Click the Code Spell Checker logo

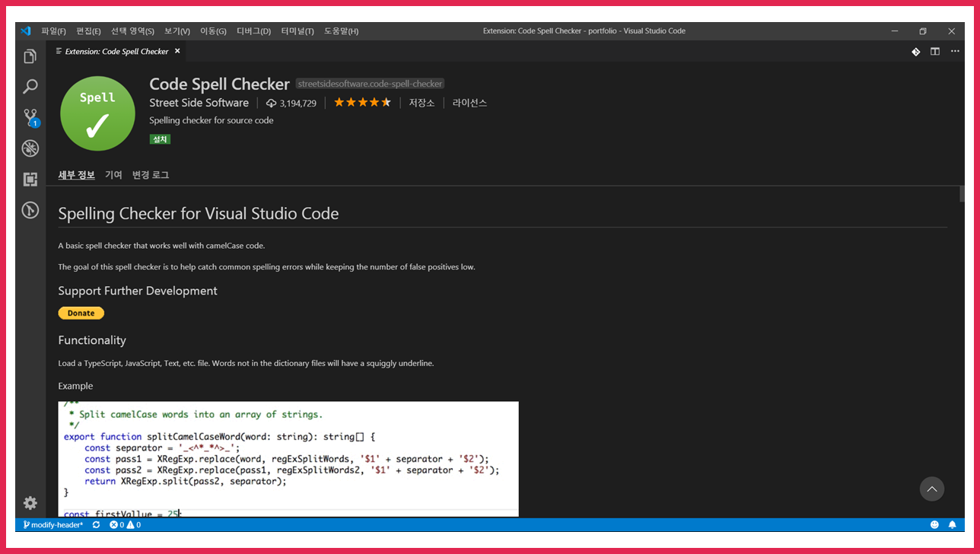point(97,113)
